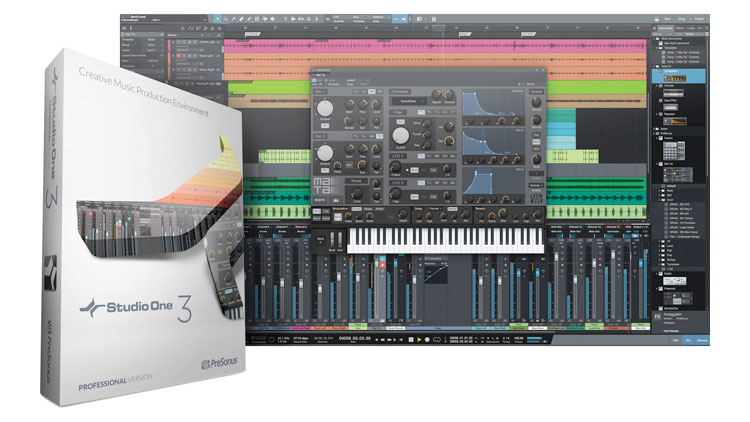This screenshot has height=422, width=750.
Task: Open the Character dropdown in Mai Tai
Action: 408,101
